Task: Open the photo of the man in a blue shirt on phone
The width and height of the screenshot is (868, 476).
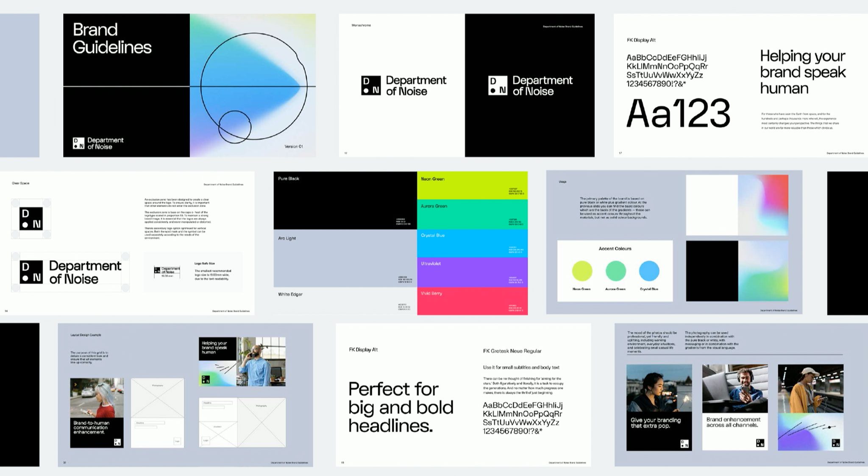Action: click(261, 361)
